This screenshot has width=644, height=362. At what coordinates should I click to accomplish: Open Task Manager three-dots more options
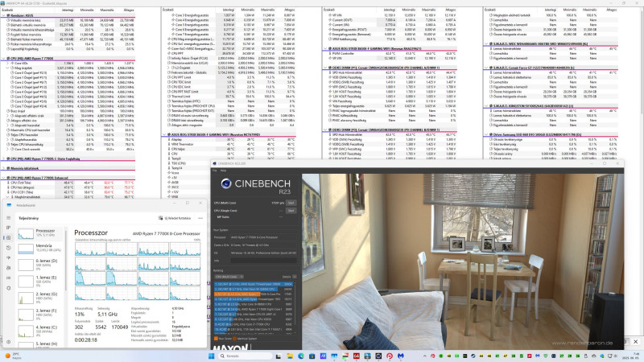(x=200, y=218)
